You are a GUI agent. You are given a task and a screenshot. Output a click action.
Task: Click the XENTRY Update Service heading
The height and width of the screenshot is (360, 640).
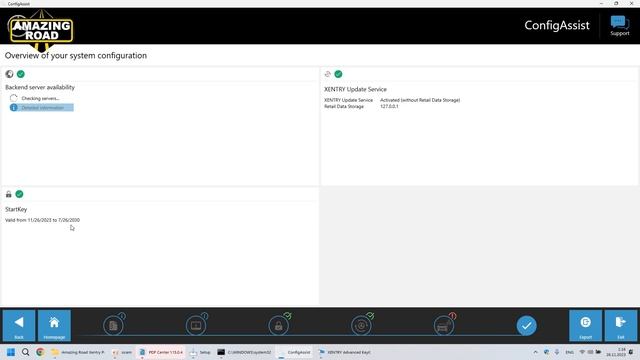pyautogui.click(x=355, y=89)
